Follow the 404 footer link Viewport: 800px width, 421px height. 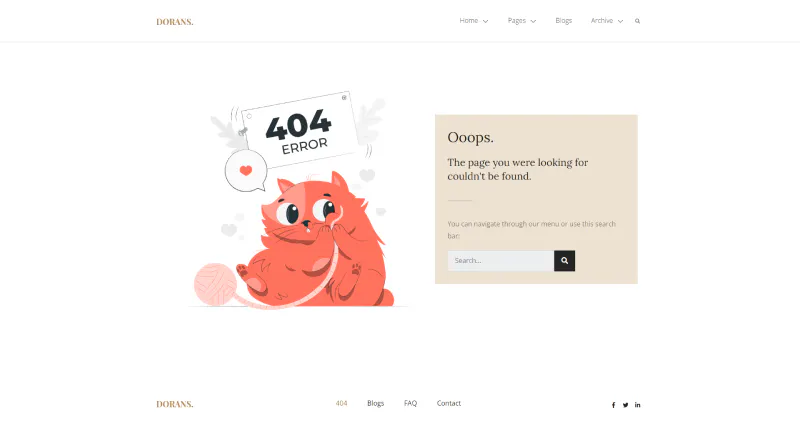341,403
